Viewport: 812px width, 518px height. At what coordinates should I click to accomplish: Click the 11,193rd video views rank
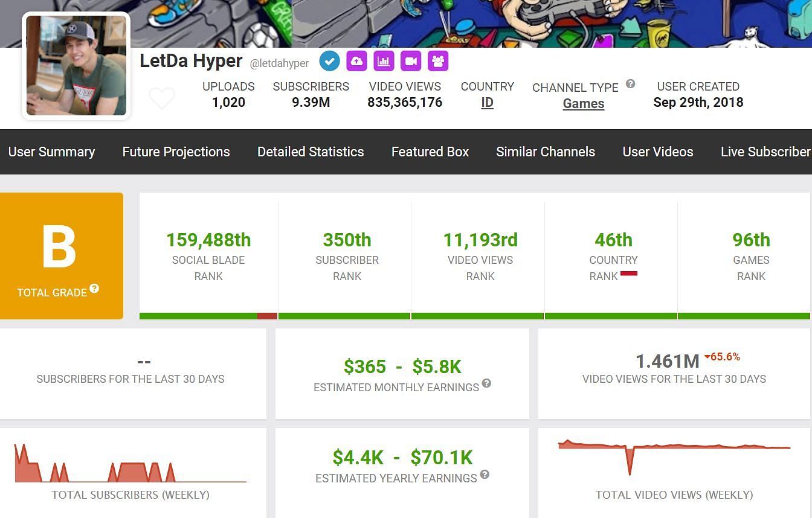point(480,240)
